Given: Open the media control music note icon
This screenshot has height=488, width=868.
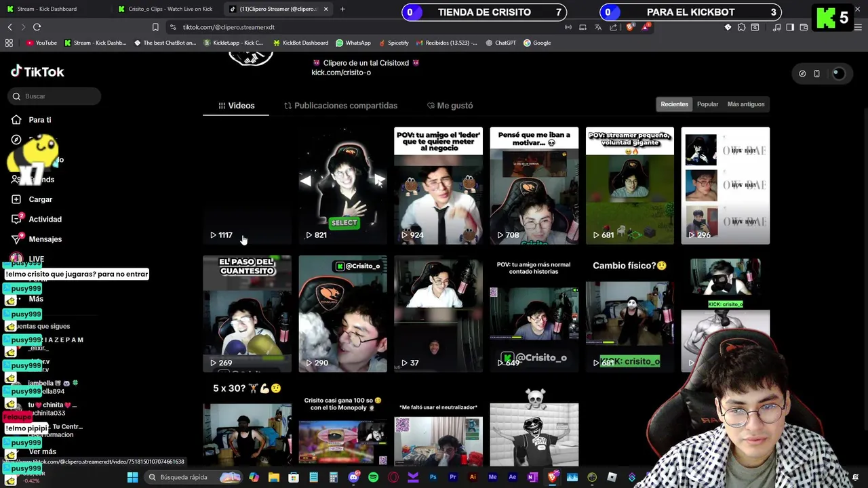Looking at the screenshot, I should click(x=776, y=27).
